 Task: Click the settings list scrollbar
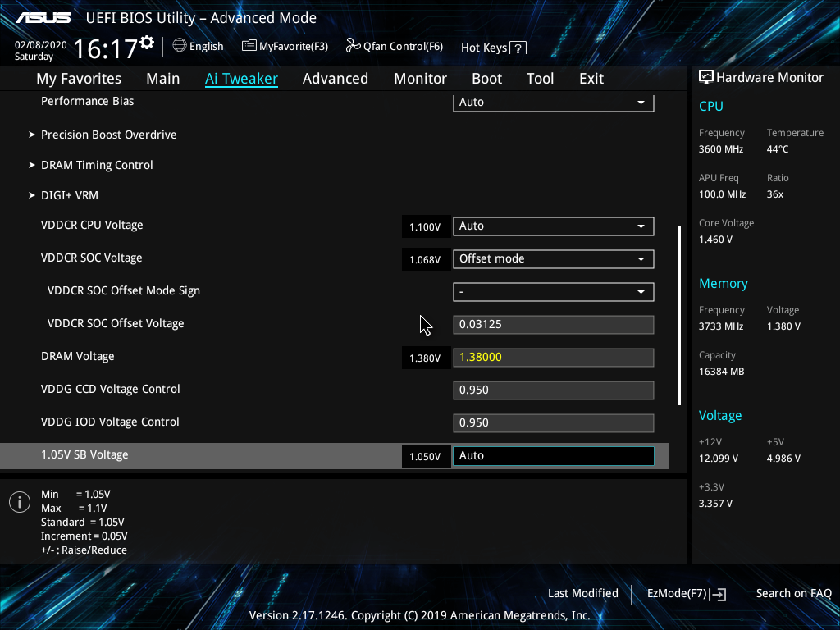(x=679, y=316)
